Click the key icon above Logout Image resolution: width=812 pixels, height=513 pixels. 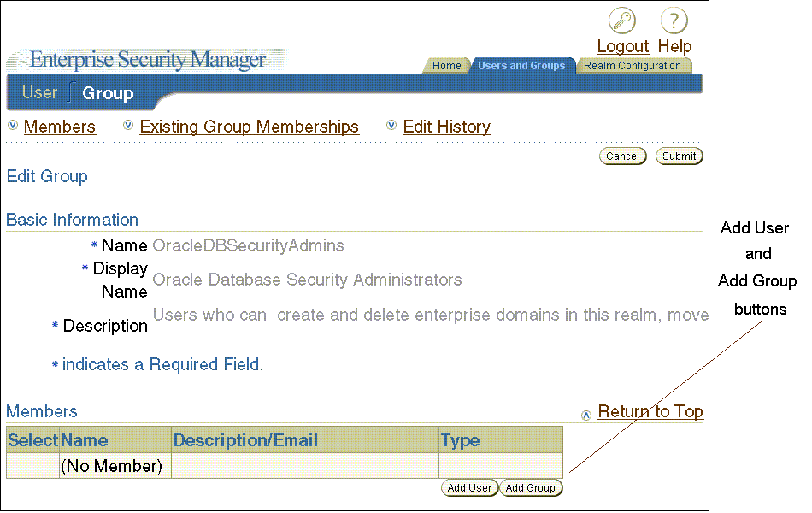click(x=622, y=21)
